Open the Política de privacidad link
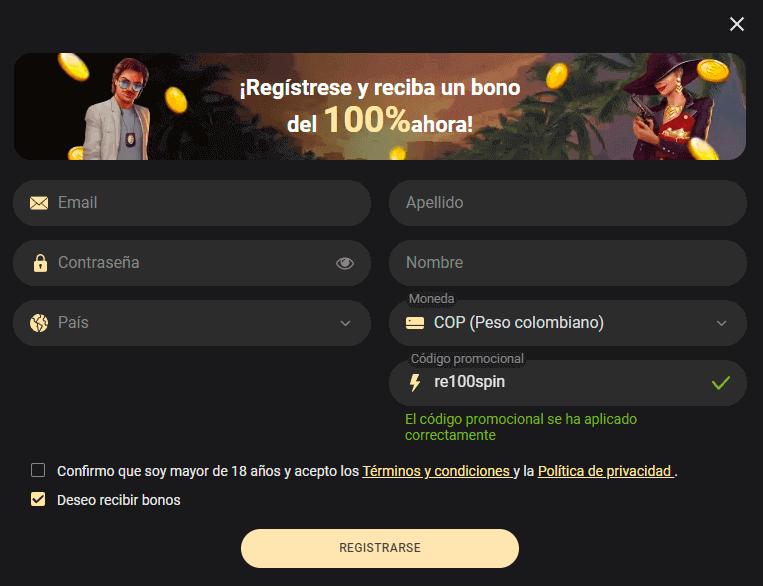Screen dimensions: 763x586 606,471
